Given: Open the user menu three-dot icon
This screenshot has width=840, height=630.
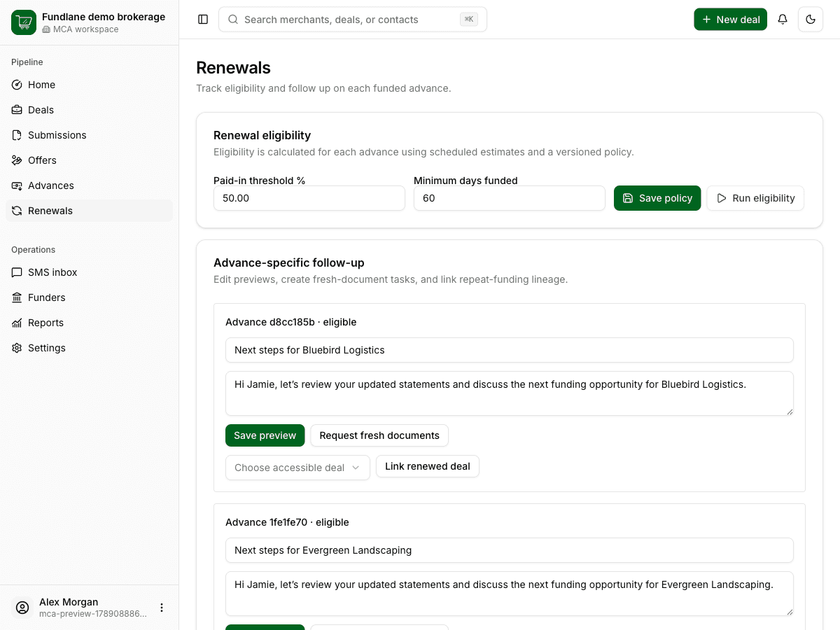Looking at the screenshot, I should click(162, 608).
